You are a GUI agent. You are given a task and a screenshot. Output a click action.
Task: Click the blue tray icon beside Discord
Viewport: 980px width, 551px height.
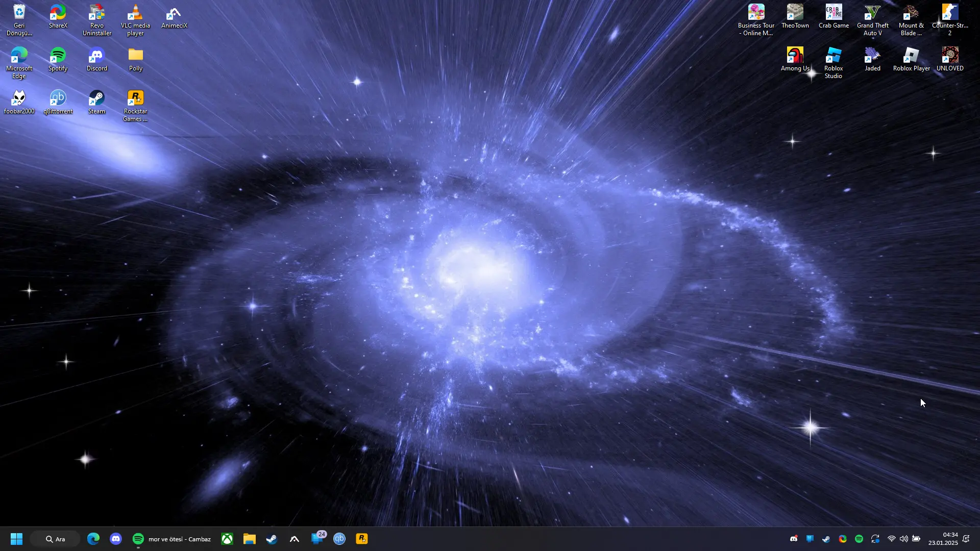tap(810, 539)
